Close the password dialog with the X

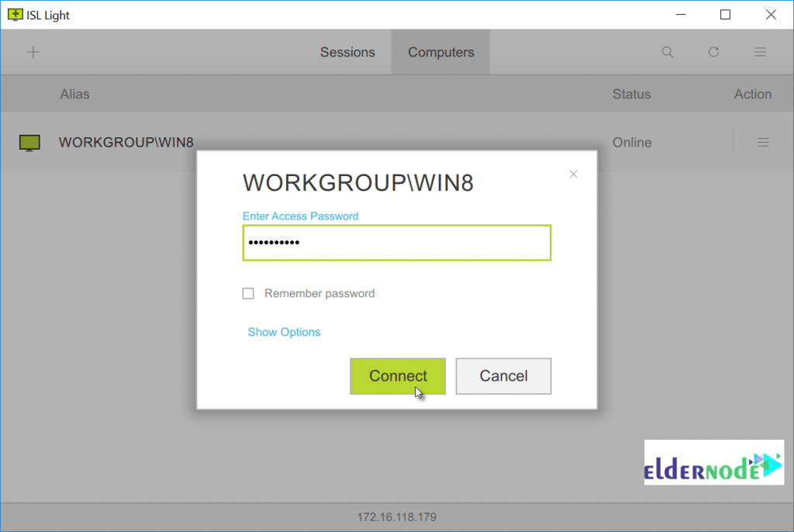574,174
